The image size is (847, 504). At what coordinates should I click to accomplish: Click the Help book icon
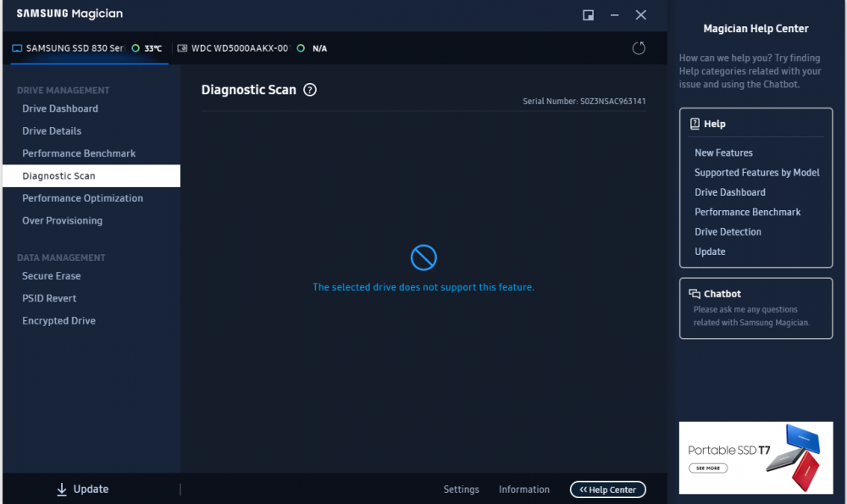coord(695,124)
